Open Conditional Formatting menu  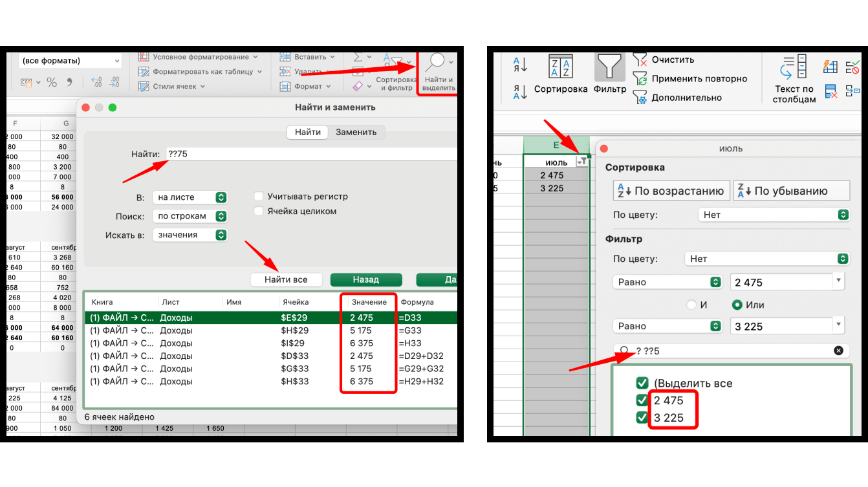[x=198, y=57]
